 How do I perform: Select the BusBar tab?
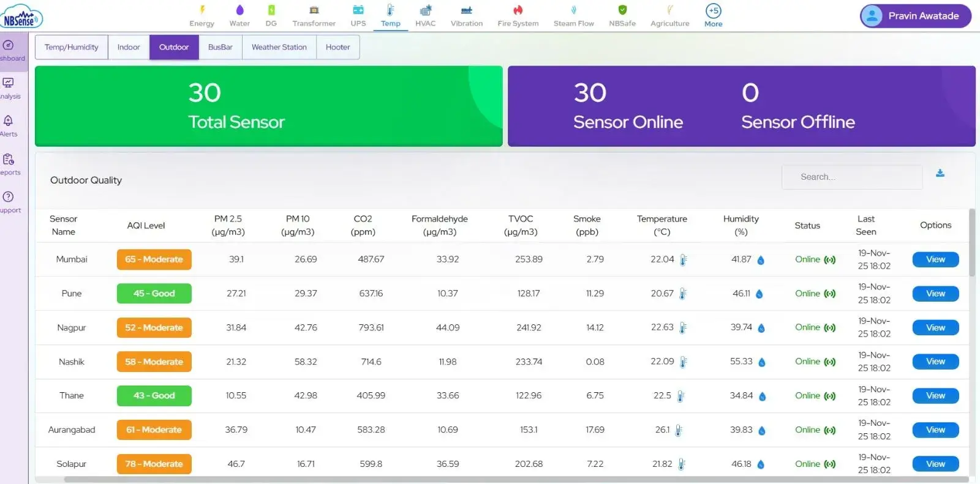pyautogui.click(x=220, y=47)
